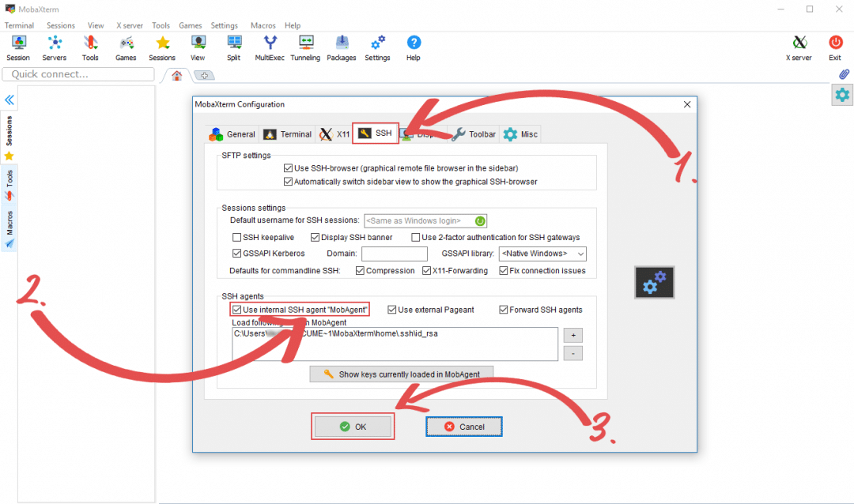Open the Macros menu in menu bar
Screen dimensions: 854x504
(x=263, y=25)
